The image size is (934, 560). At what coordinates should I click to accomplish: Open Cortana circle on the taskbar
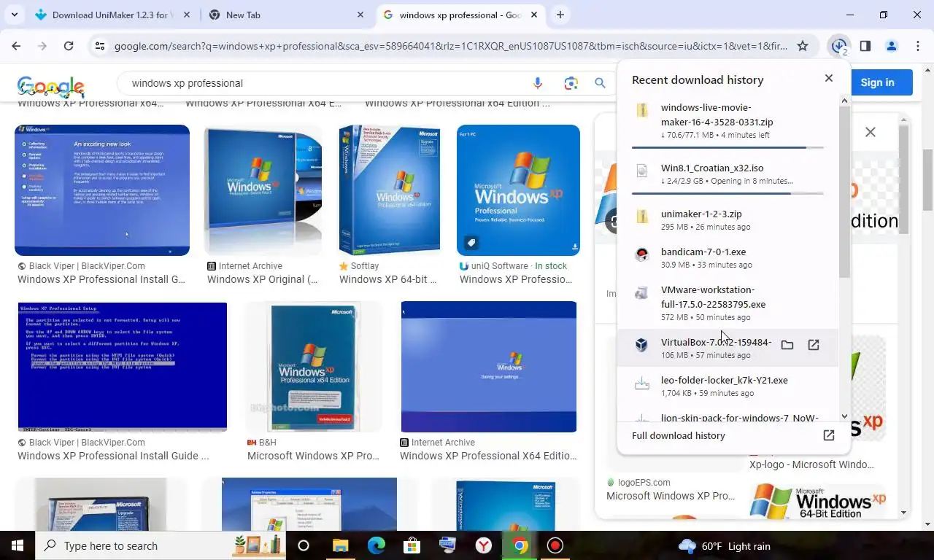tap(304, 545)
